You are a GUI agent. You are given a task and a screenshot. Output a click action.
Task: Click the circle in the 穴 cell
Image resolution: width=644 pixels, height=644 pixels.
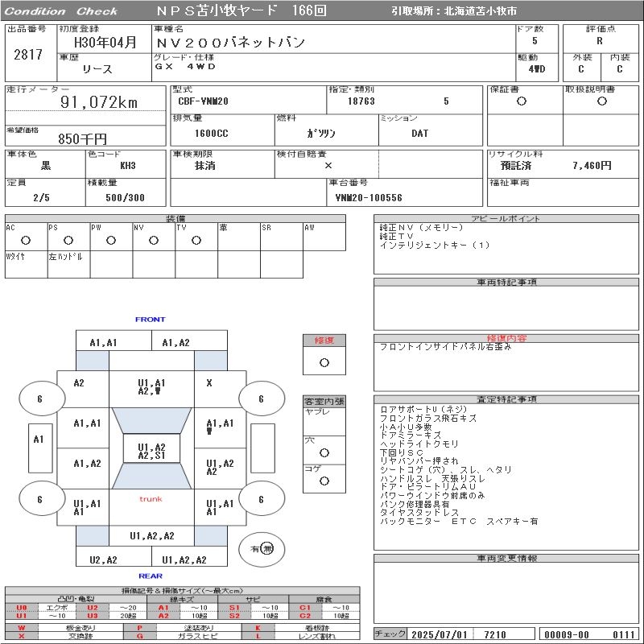point(324,452)
